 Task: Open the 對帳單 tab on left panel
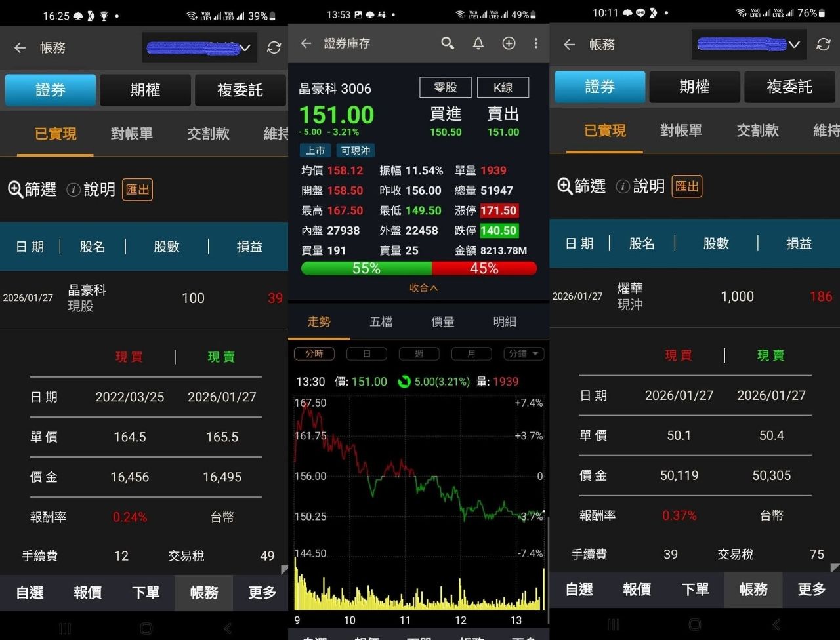131,134
